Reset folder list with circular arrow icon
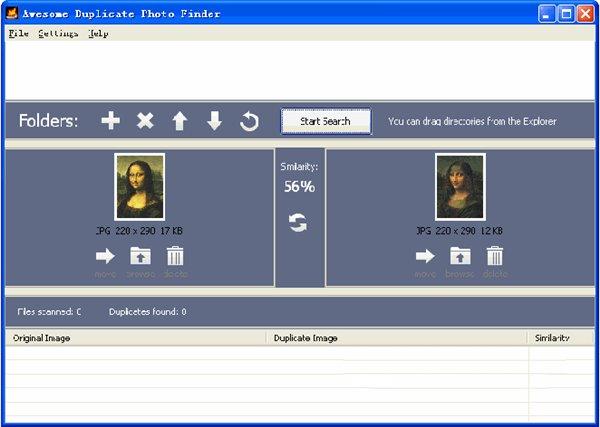Viewport: 600px width, 427px height. pyautogui.click(x=249, y=121)
